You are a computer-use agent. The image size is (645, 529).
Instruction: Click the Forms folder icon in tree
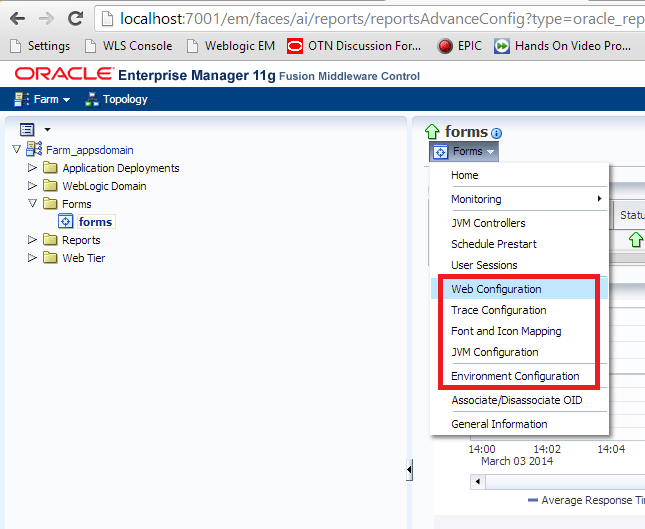coord(50,203)
